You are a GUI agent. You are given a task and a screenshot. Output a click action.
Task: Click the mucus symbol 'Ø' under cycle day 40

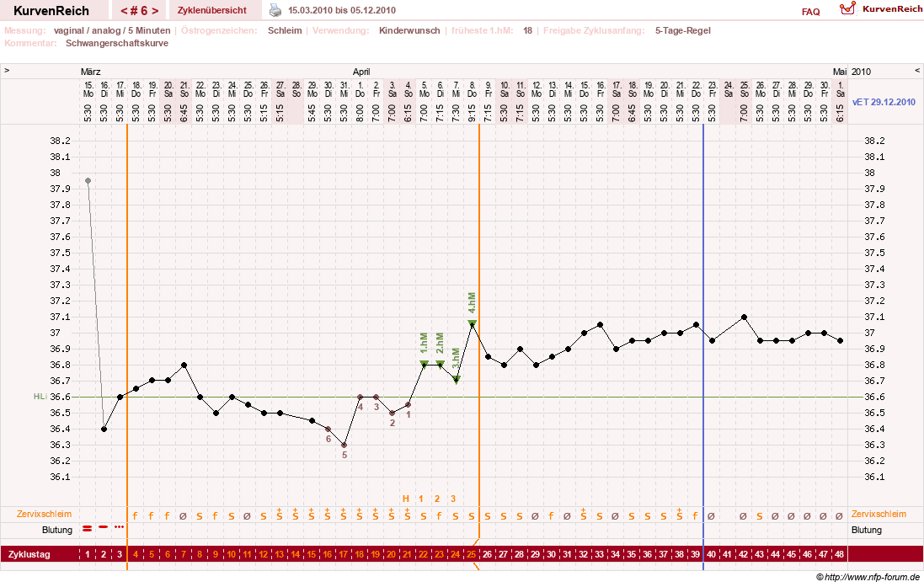[x=711, y=516]
